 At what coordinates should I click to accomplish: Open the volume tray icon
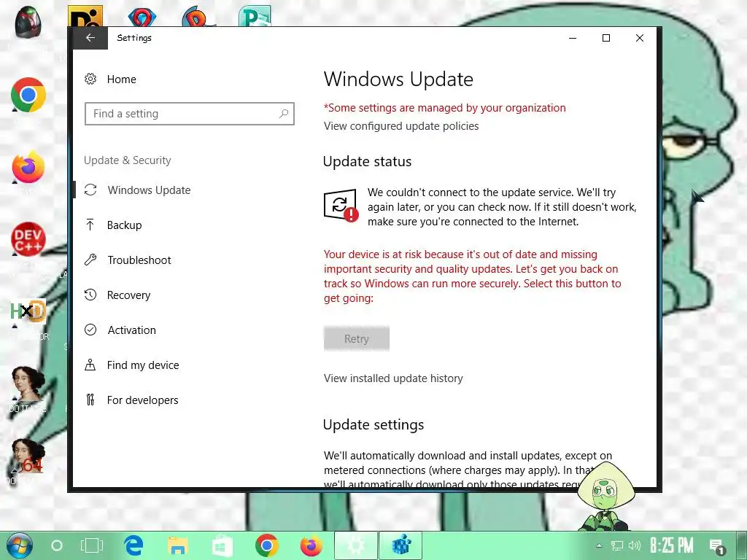[635, 545]
